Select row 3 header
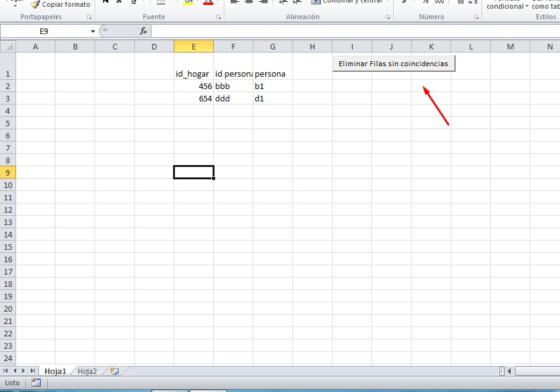The width and height of the screenshot is (560, 392). click(x=8, y=99)
